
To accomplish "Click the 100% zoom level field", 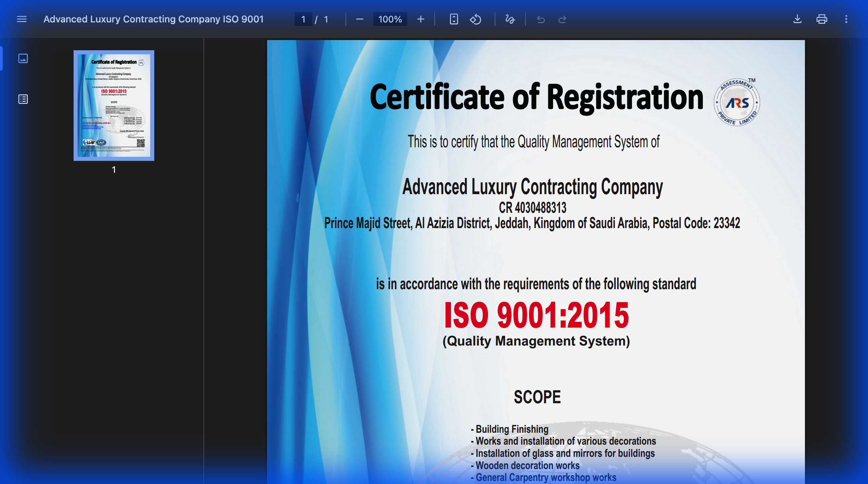I will [390, 19].
